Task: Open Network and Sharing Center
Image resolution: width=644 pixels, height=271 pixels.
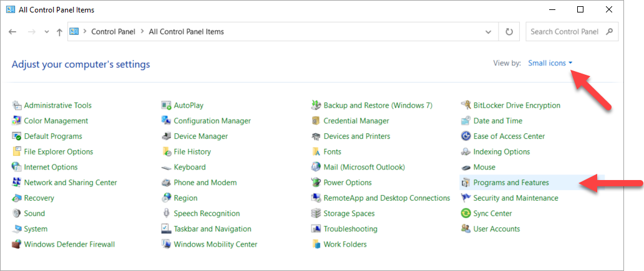Action: (x=70, y=183)
